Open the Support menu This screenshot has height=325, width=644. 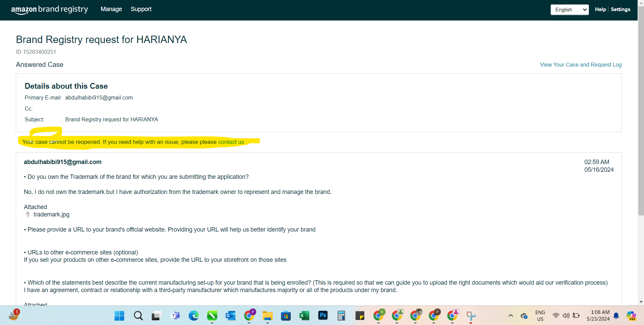(x=141, y=9)
